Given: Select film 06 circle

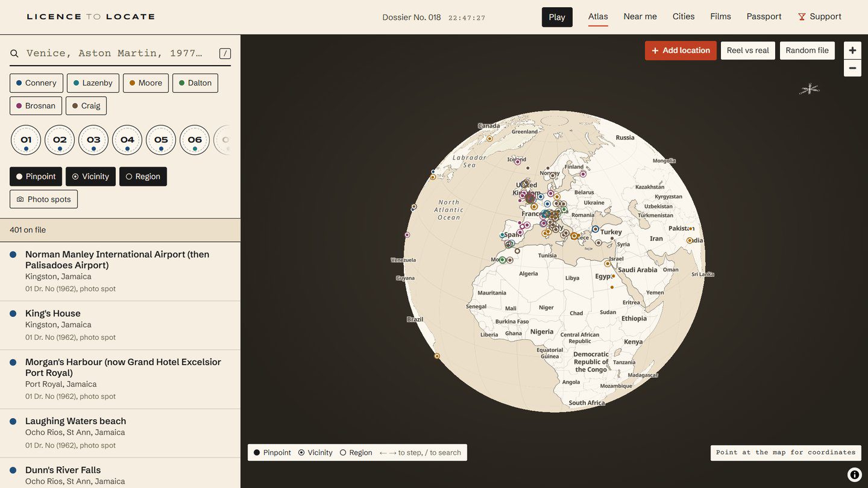Looking at the screenshot, I should [195, 140].
